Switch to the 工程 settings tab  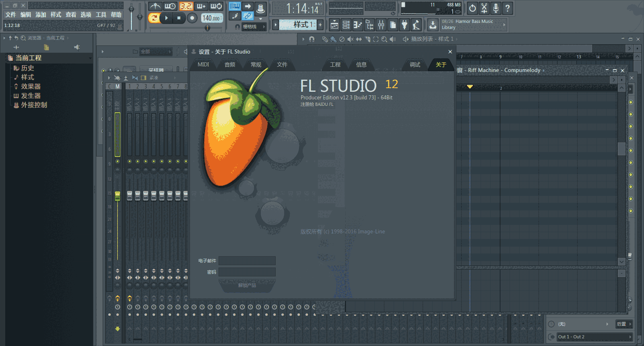[x=335, y=64]
